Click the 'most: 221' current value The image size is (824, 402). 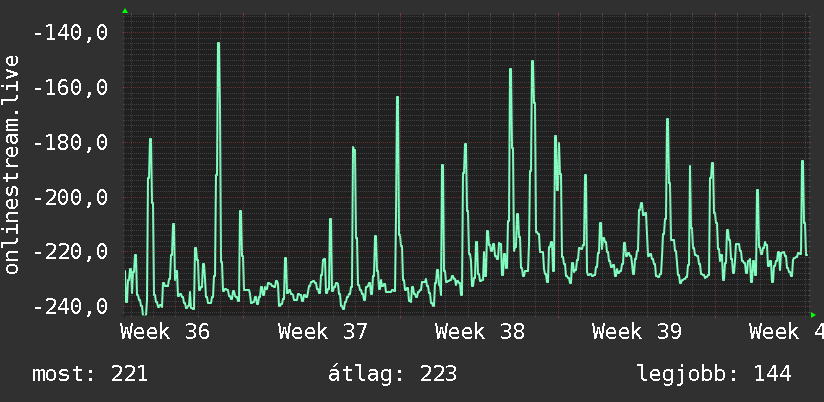pyautogui.click(x=90, y=374)
